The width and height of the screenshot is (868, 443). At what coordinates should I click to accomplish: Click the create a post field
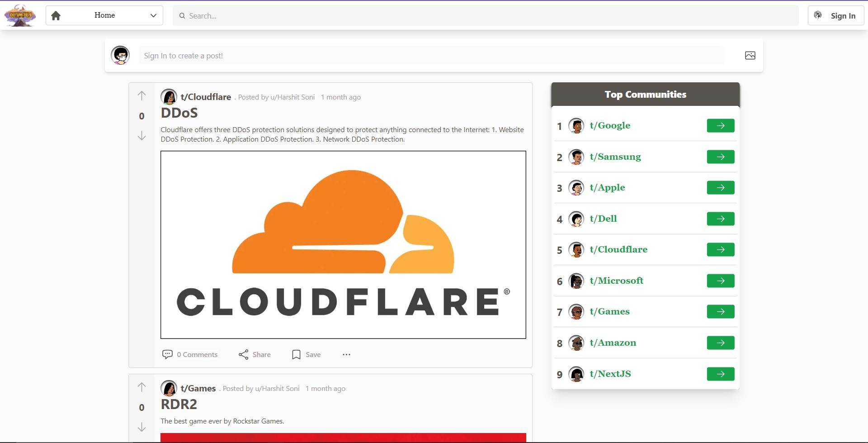click(431, 56)
